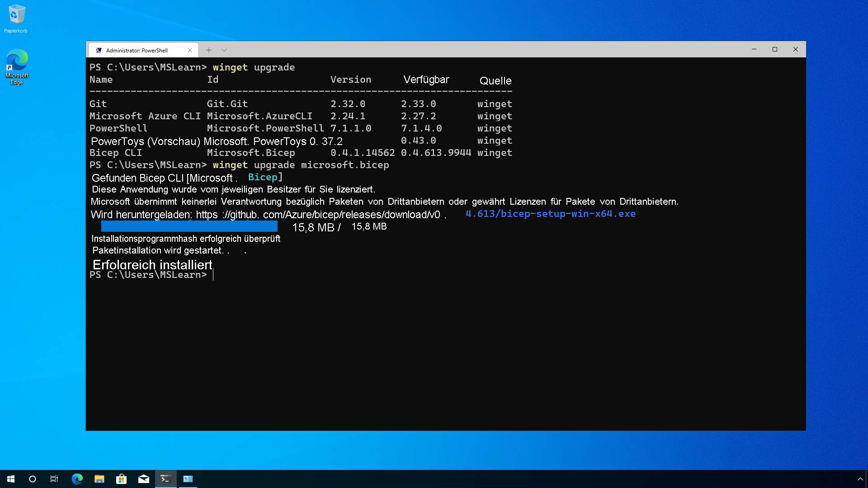Click the PowerShell icon in the tab
The width and height of the screenshot is (868, 488).
99,50
